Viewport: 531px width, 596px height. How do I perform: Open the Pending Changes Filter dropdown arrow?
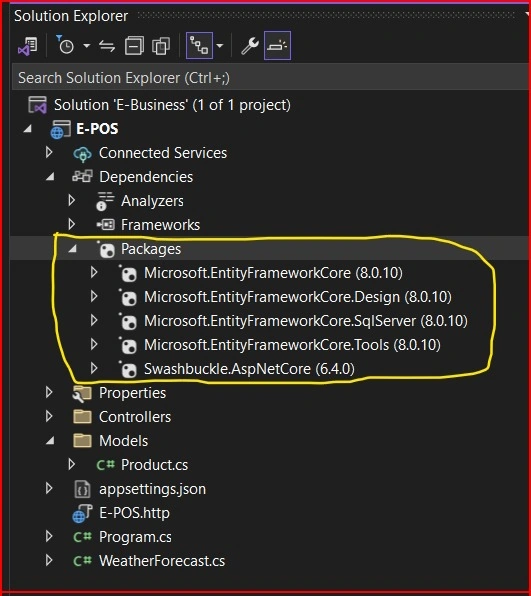87,46
